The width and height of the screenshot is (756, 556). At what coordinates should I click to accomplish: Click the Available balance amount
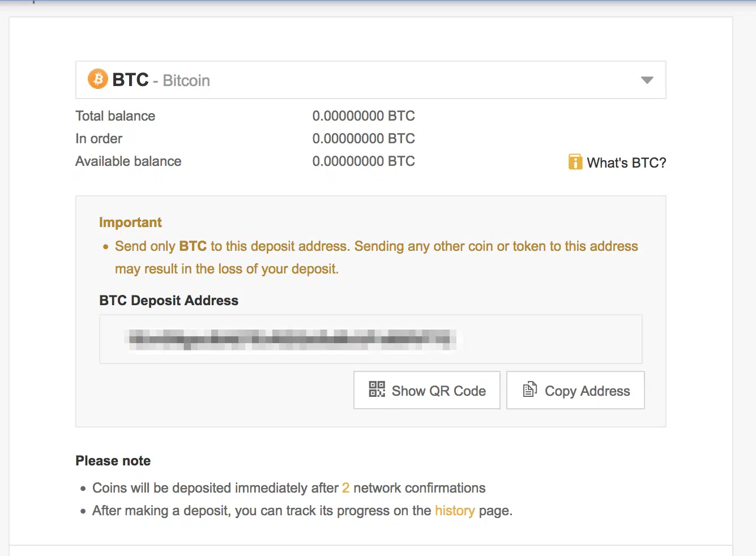click(364, 161)
